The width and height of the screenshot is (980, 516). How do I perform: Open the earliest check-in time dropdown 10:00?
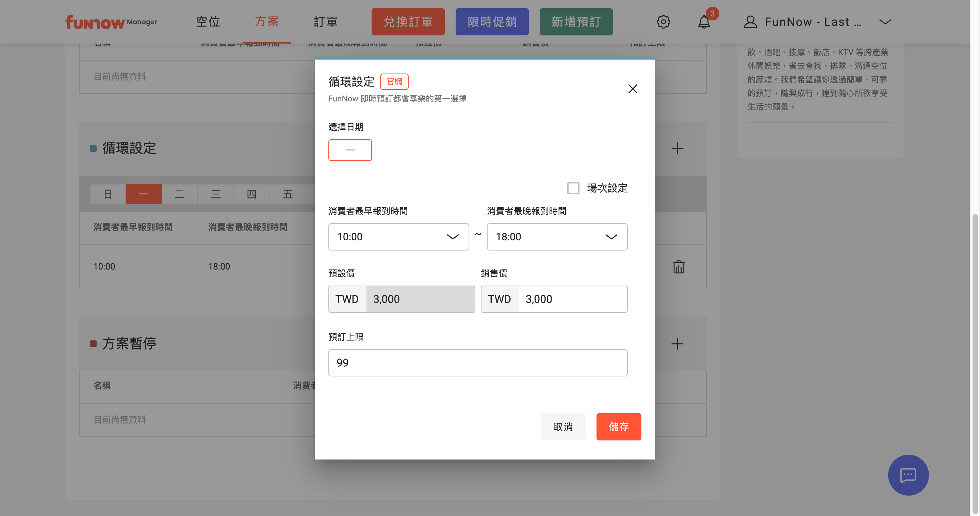(x=398, y=237)
